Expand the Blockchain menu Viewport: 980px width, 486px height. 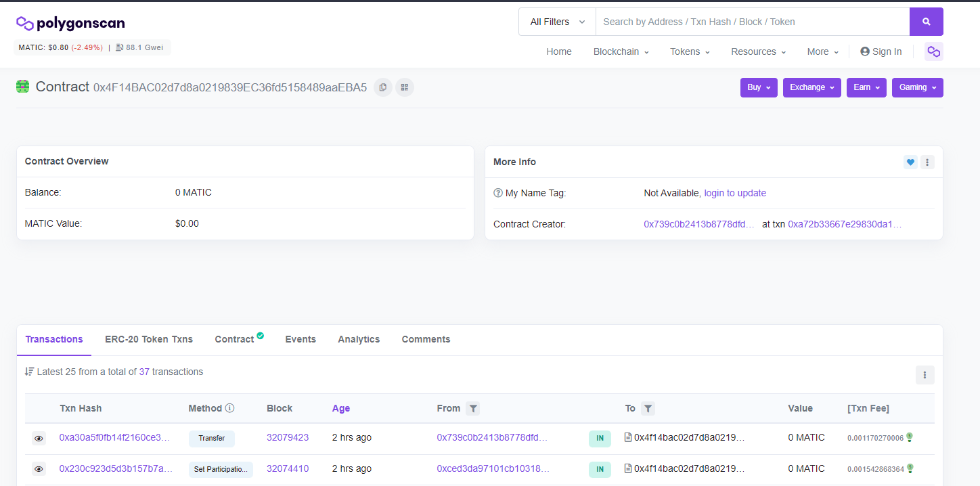coord(620,51)
